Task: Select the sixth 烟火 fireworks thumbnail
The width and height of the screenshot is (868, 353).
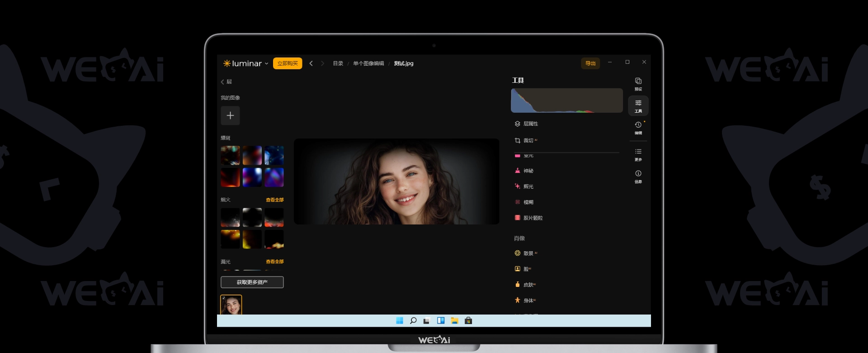Action: tap(274, 239)
